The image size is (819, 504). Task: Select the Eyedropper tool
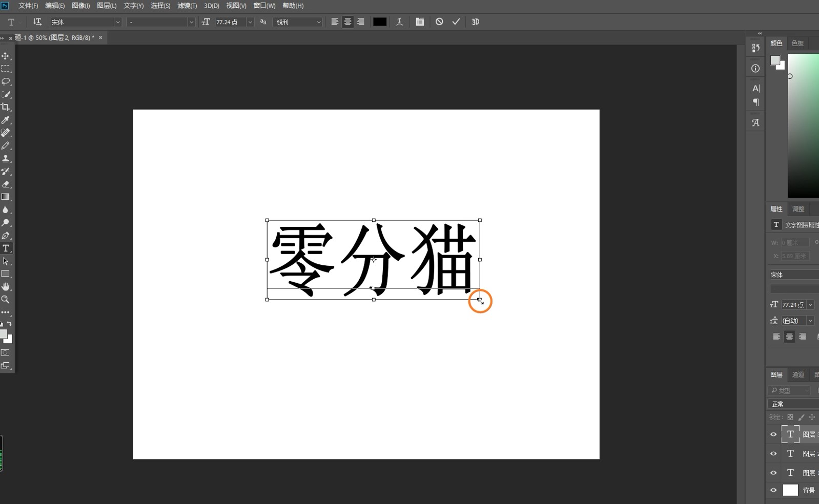click(x=6, y=120)
